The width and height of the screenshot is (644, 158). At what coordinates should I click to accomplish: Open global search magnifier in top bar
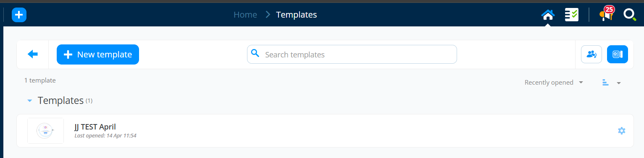coord(629,15)
